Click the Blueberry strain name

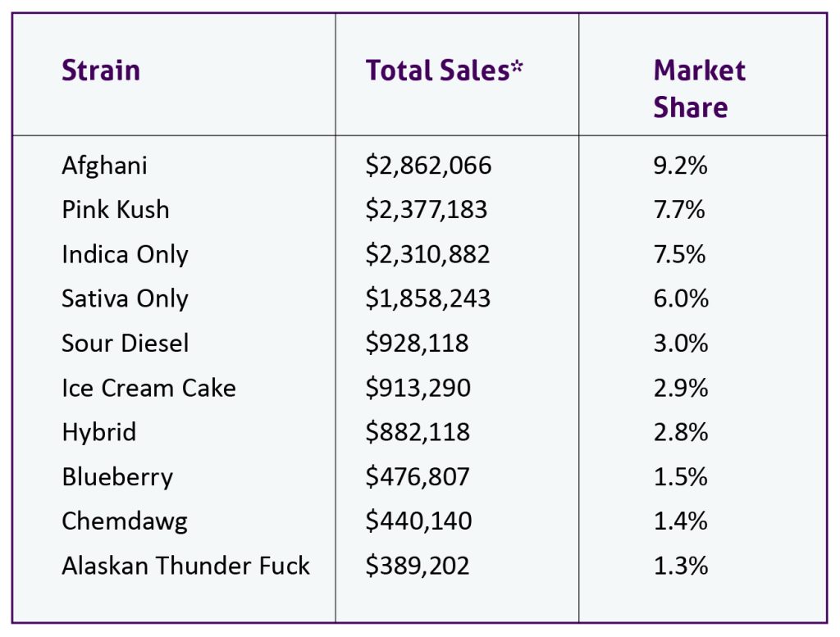click(117, 476)
